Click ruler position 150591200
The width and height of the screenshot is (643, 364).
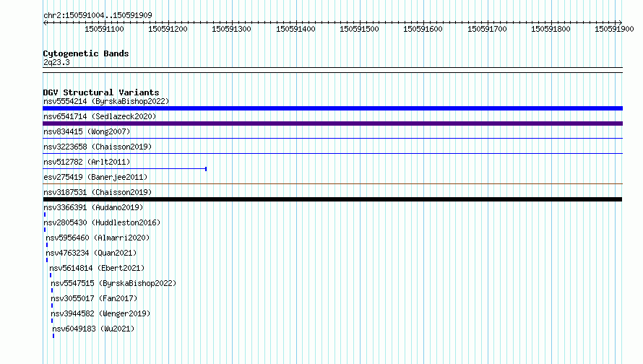tap(168, 29)
